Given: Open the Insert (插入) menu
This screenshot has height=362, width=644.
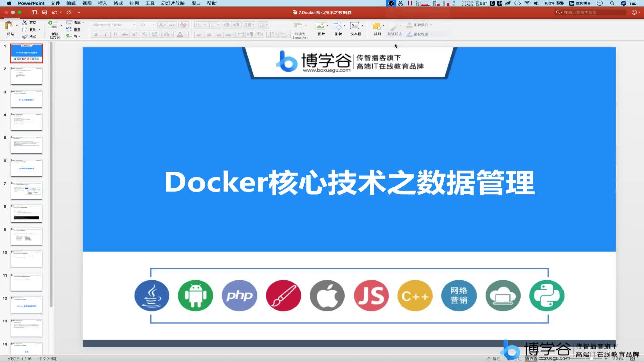Looking at the screenshot, I should (x=103, y=3).
